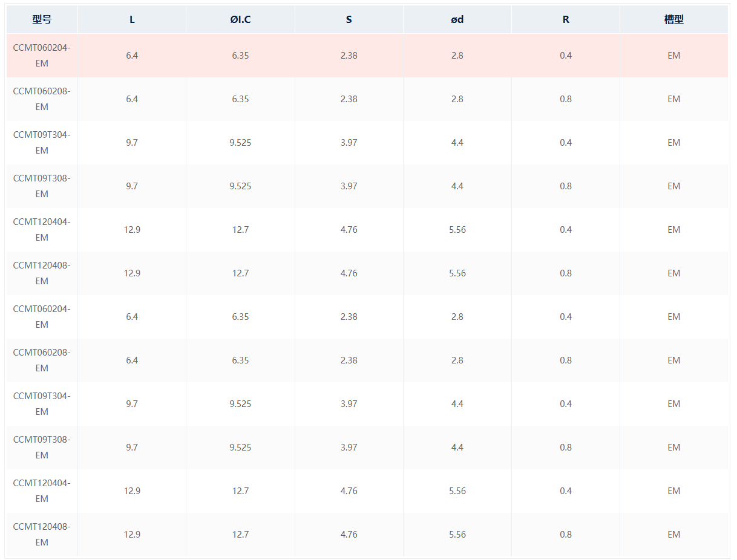Click the ød column header
737x560 pixels.
(x=457, y=19)
